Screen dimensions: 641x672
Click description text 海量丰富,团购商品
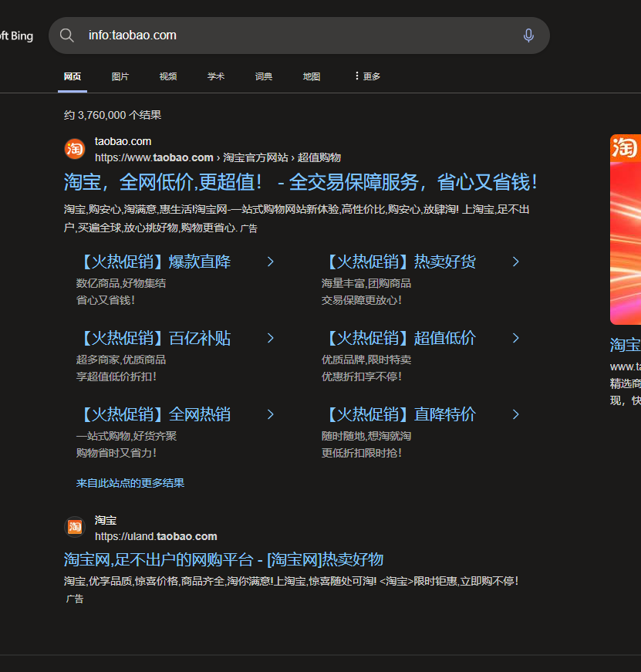point(366,283)
